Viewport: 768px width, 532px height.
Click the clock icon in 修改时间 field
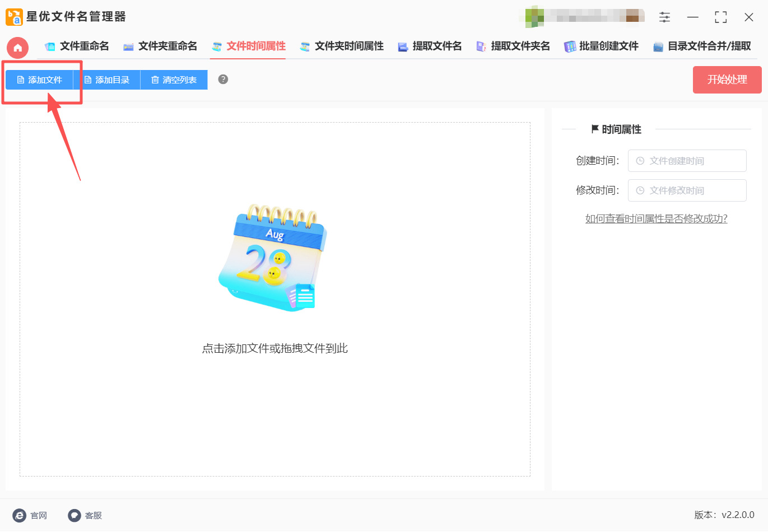coord(640,190)
